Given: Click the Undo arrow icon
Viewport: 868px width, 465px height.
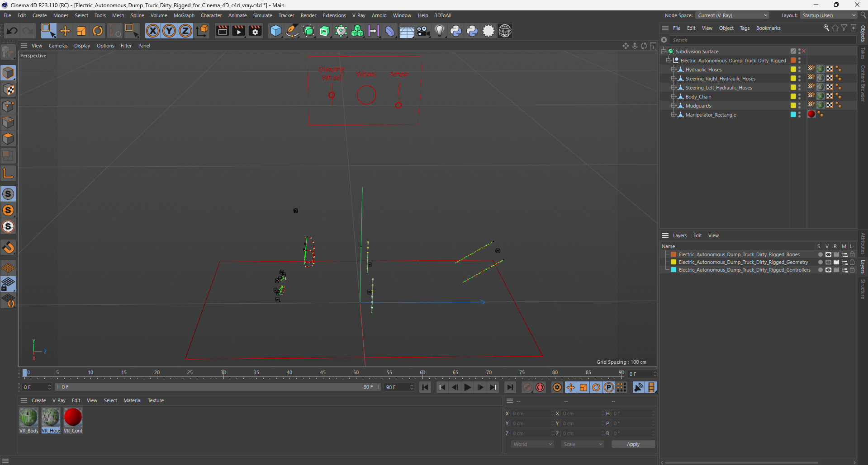Looking at the screenshot, I should (x=12, y=31).
